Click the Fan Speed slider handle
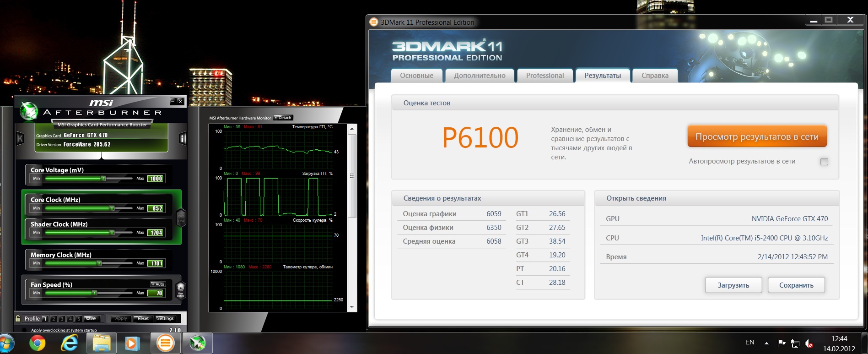868x354 pixels. click(95, 293)
